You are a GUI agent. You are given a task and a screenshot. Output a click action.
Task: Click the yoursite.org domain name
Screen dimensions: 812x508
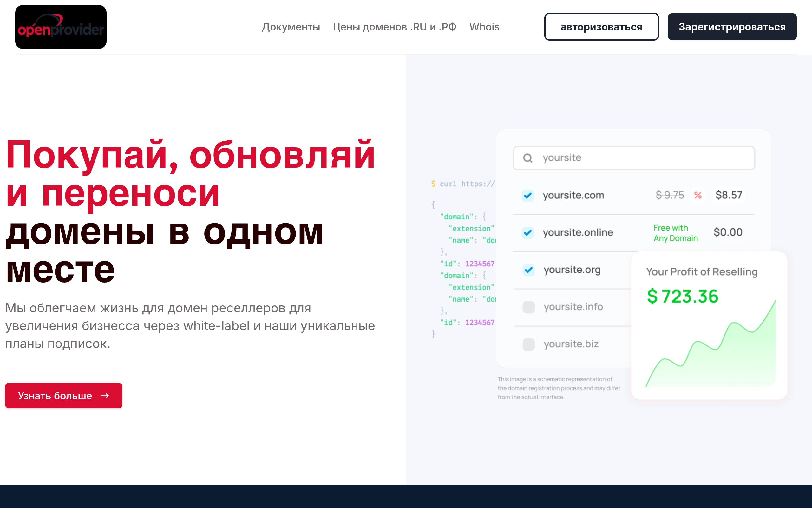tap(572, 270)
